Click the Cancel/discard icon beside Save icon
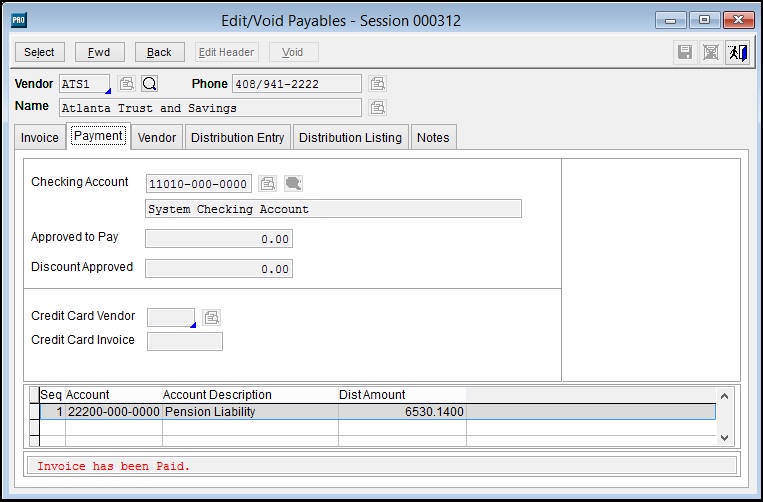This screenshot has height=502, width=763. [x=711, y=52]
